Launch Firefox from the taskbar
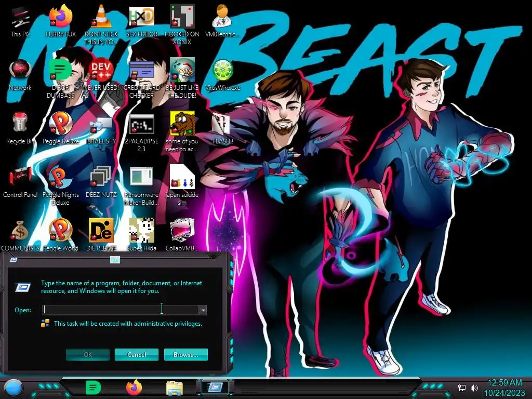This screenshot has height=399, width=532. coord(134,388)
